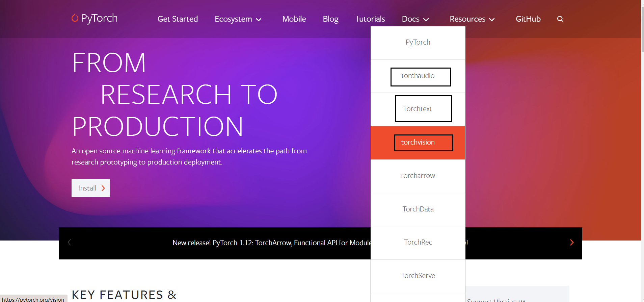Select PyTorch in the Docs menu
This screenshot has width=644, height=302.
tap(418, 42)
